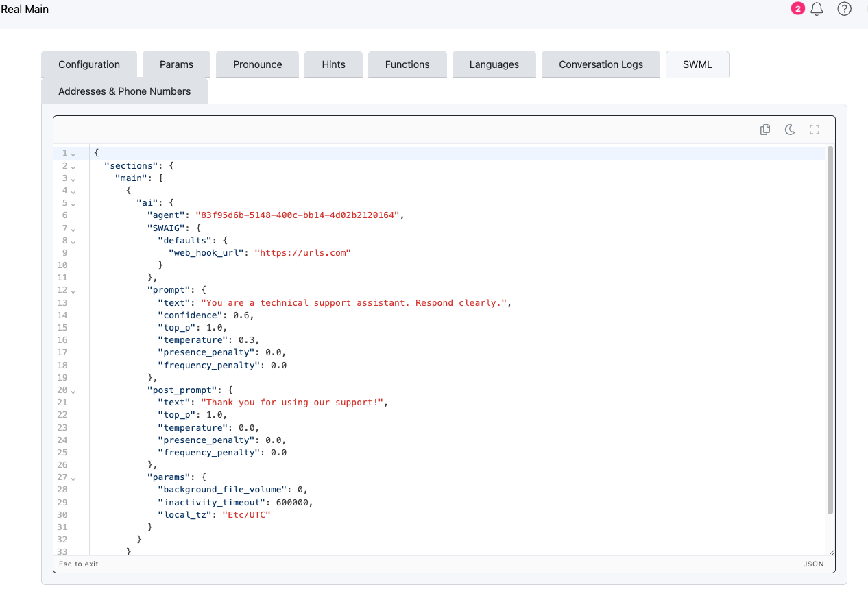Screen dimensions: 868x598
Task: Expand code editor to fullscreen
Action: pos(815,130)
